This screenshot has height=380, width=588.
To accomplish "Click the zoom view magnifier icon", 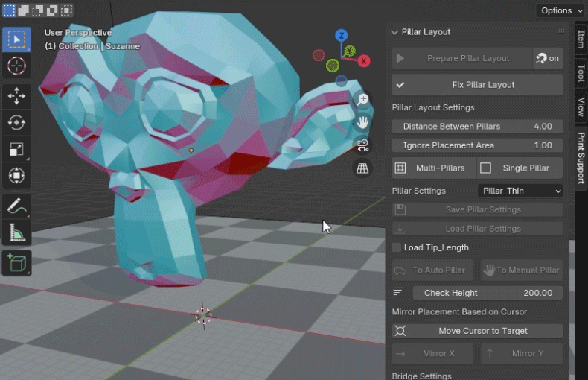I will point(362,100).
